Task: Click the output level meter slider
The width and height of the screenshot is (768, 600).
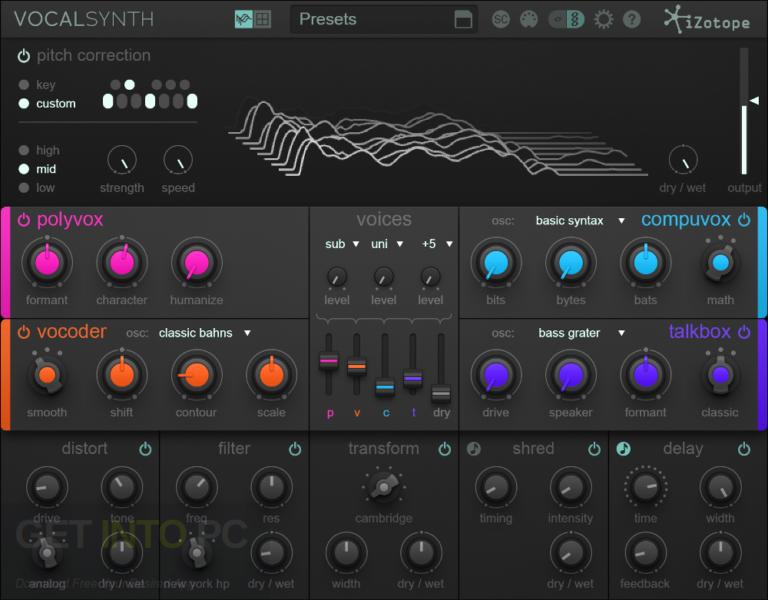Action: point(744,112)
